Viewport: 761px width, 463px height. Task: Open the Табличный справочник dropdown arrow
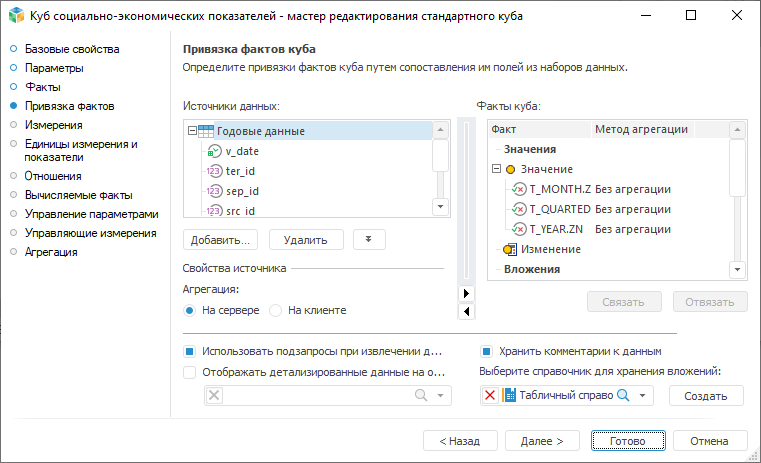pyautogui.click(x=643, y=396)
